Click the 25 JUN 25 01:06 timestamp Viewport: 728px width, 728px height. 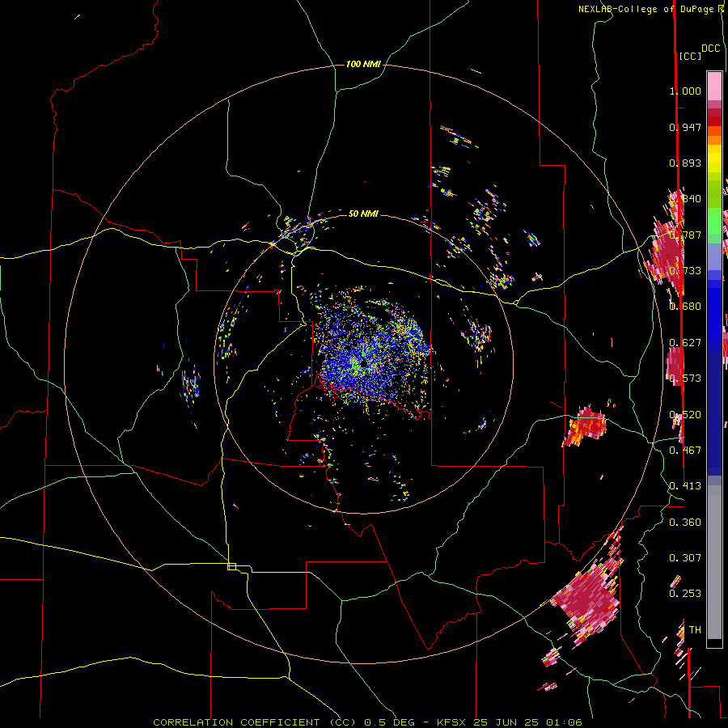(x=527, y=722)
